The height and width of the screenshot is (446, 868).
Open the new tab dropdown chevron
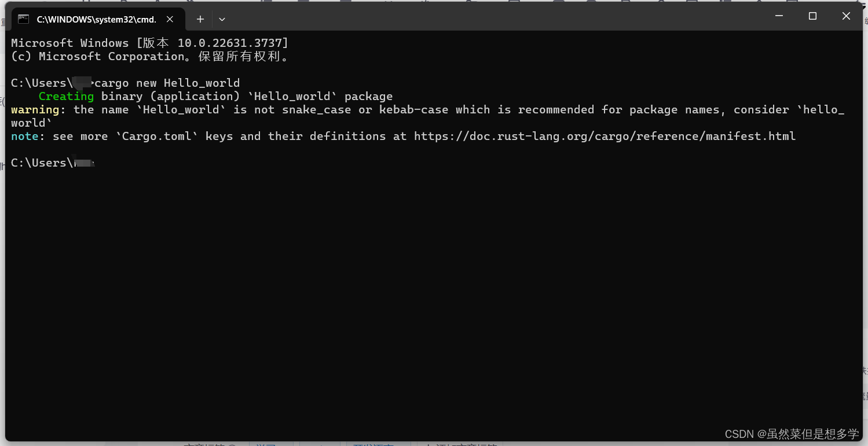click(222, 19)
